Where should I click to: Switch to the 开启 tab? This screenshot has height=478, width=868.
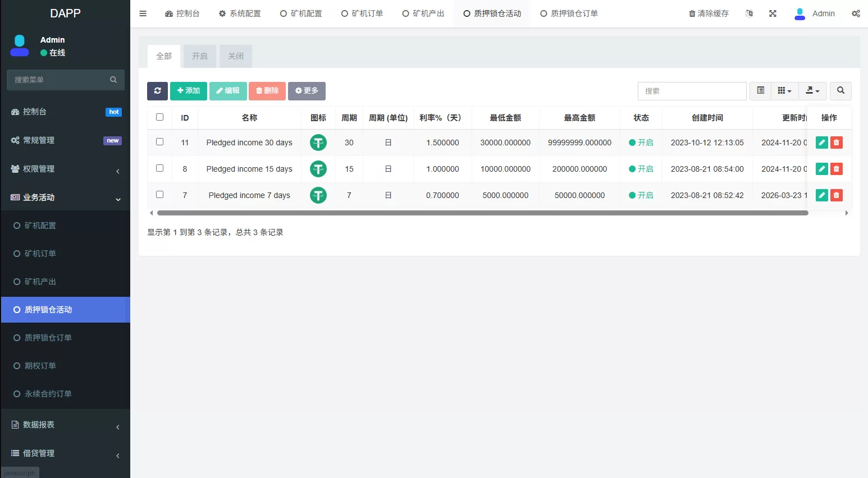[x=199, y=56]
